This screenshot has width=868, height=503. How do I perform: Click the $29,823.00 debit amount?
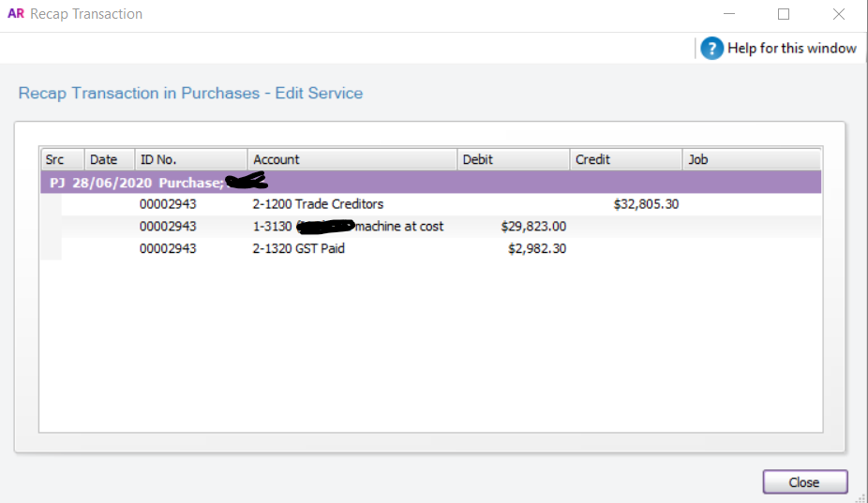coord(533,227)
